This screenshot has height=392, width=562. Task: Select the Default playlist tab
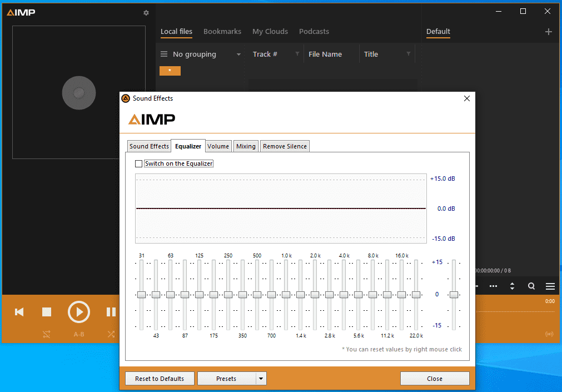point(438,32)
